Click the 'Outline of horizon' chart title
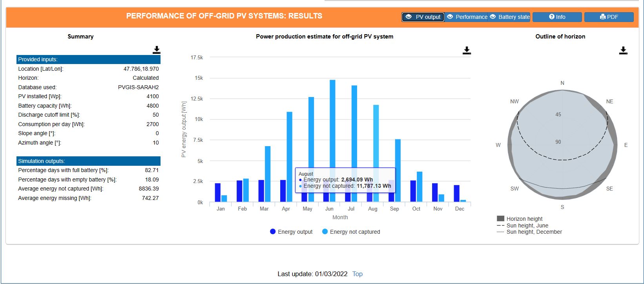Screen dimensions: 644x284 pos(560,37)
